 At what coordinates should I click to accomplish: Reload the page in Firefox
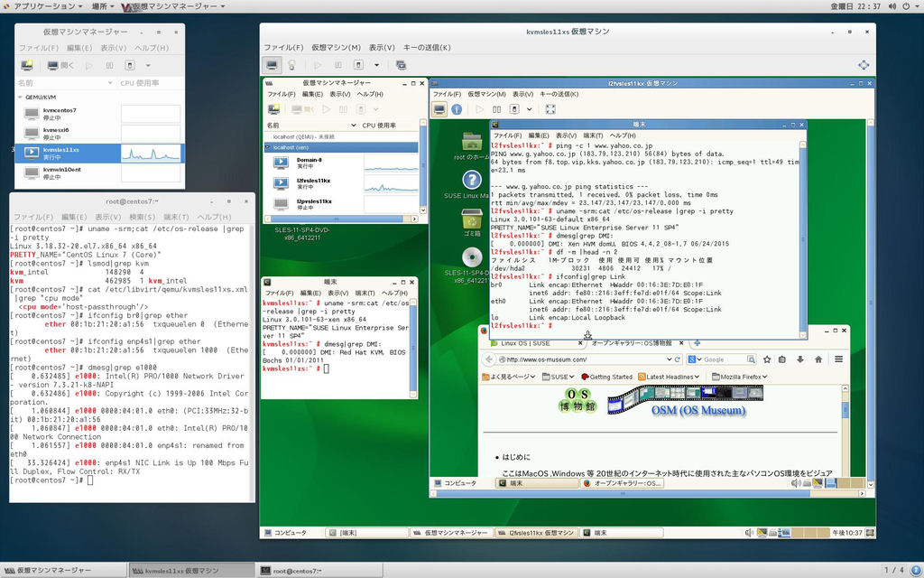(x=678, y=359)
